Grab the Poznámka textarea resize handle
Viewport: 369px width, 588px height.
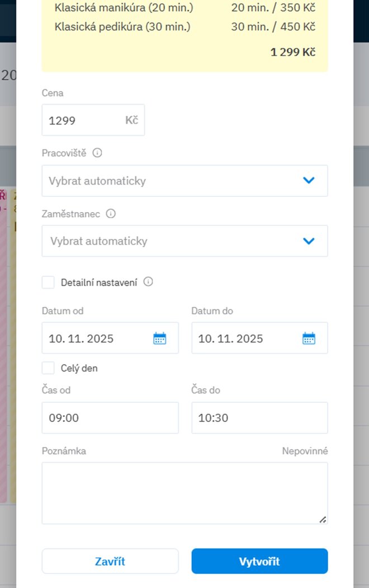(323, 519)
